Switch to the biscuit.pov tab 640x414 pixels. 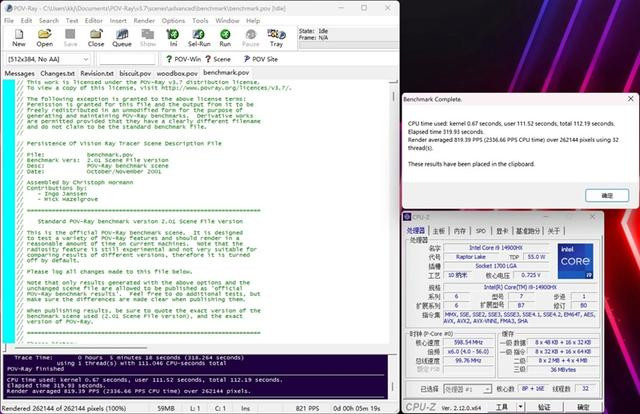click(135, 73)
